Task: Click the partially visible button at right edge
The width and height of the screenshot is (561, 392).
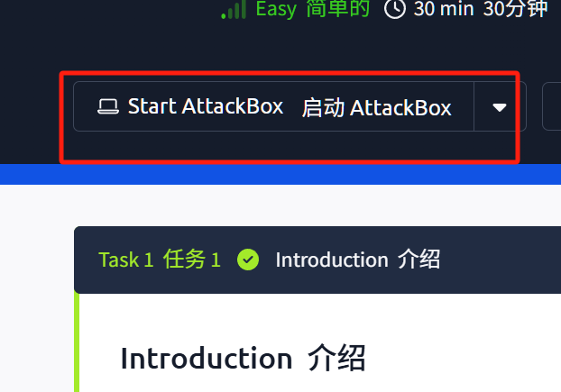Action: (x=552, y=106)
